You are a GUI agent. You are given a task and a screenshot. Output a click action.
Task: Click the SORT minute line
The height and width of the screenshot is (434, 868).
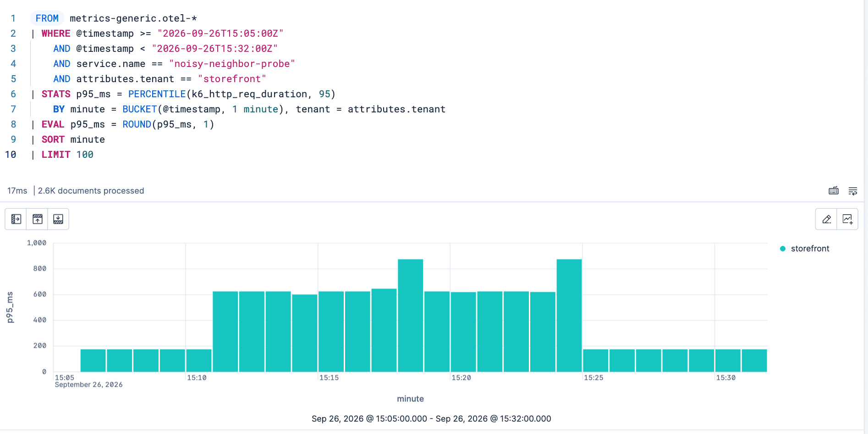(73, 139)
